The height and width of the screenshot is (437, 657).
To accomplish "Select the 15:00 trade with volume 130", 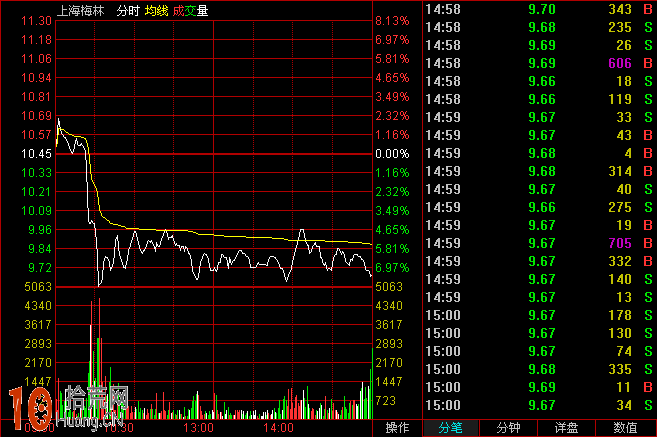I will 539,334.
